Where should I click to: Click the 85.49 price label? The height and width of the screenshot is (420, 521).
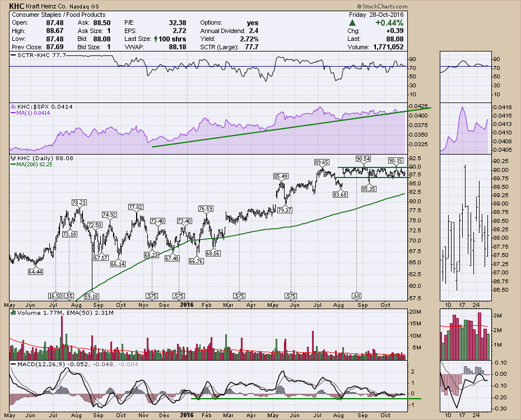pos(281,176)
